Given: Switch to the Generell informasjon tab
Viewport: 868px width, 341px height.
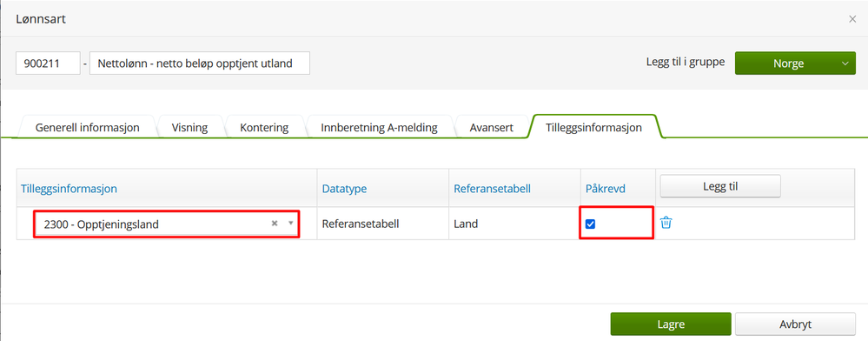Looking at the screenshot, I should (88, 128).
